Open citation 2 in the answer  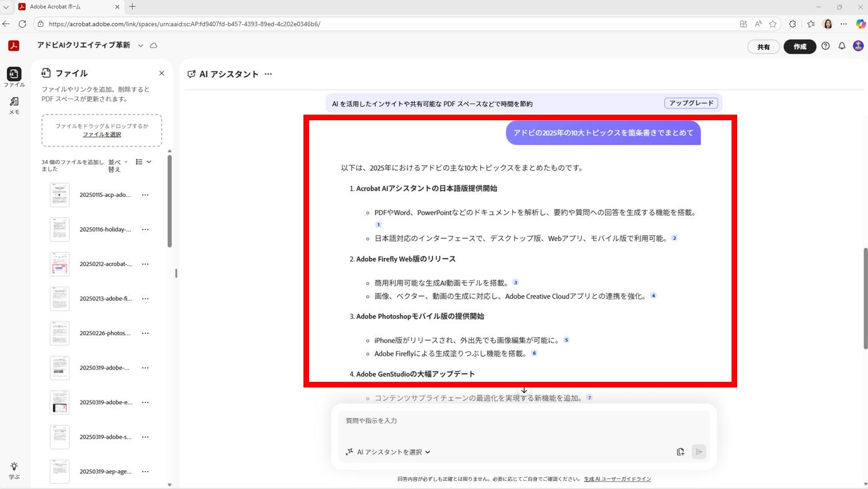[x=674, y=238]
